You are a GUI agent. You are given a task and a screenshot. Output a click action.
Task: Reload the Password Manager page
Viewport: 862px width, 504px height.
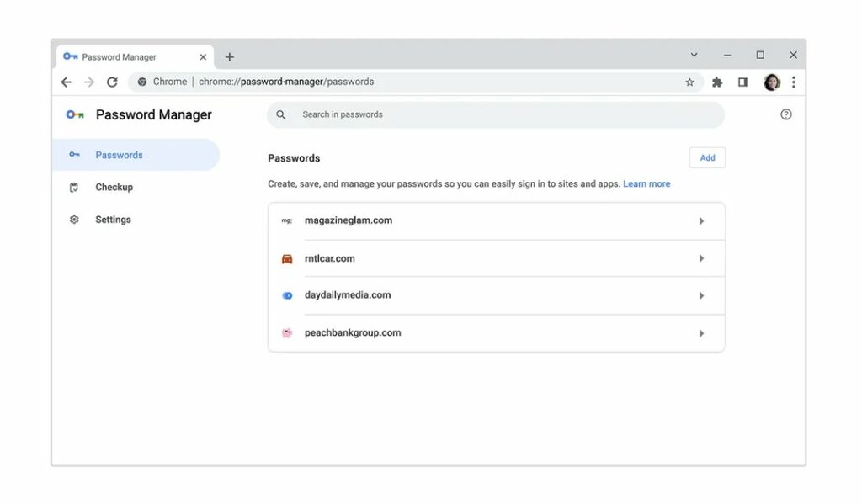112,82
